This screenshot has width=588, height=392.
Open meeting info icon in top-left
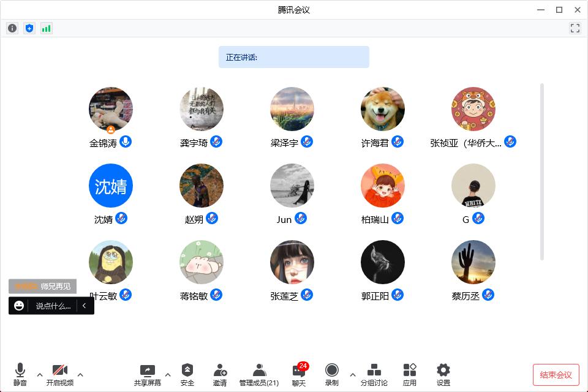coord(12,28)
